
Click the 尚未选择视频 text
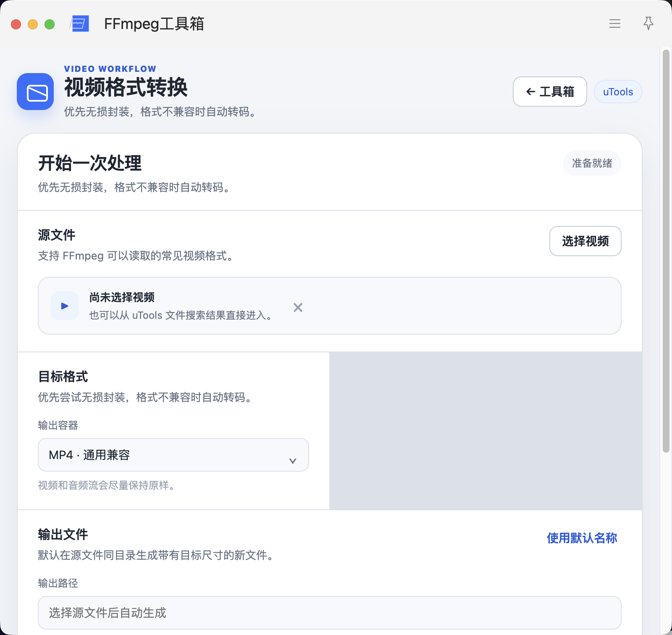(x=122, y=297)
